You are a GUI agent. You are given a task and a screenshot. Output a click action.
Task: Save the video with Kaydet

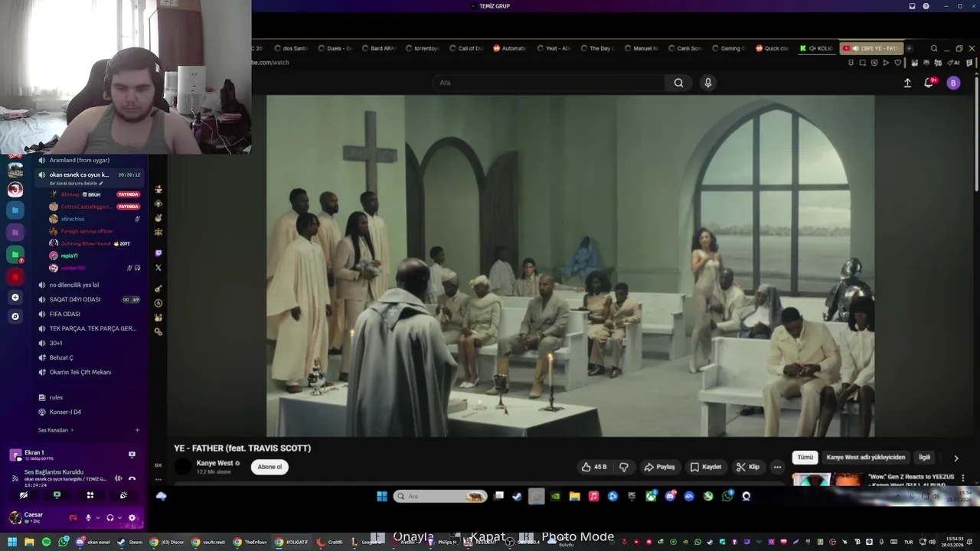coord(706,467)
